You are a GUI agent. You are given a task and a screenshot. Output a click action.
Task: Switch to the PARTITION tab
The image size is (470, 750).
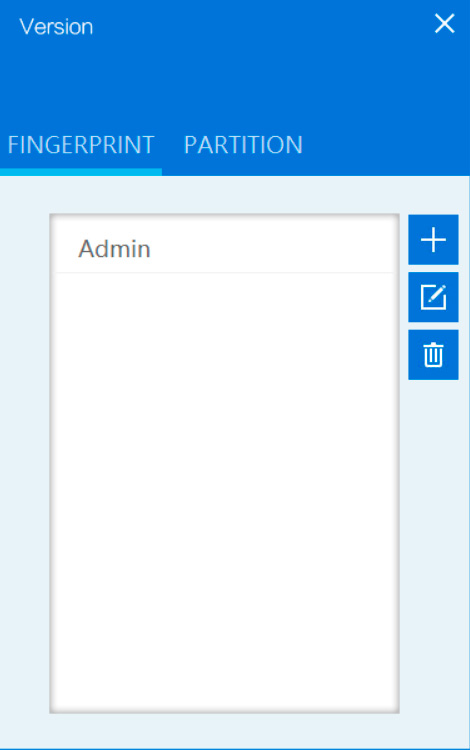pos(243,145)
